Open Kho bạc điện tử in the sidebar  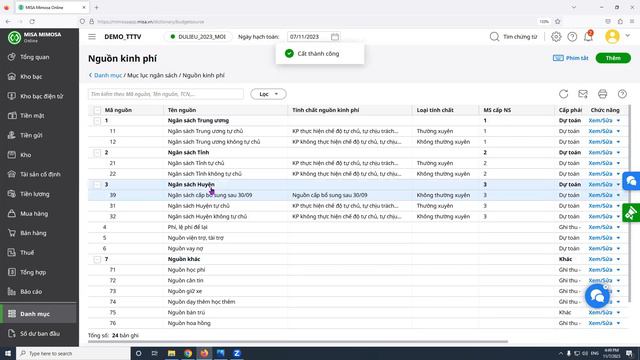pyautogui.click(x=39, y=96)
